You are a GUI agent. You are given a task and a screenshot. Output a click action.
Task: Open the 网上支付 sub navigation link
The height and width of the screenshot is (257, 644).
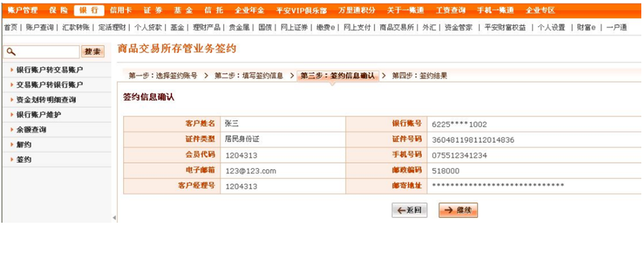pos(357,28)
